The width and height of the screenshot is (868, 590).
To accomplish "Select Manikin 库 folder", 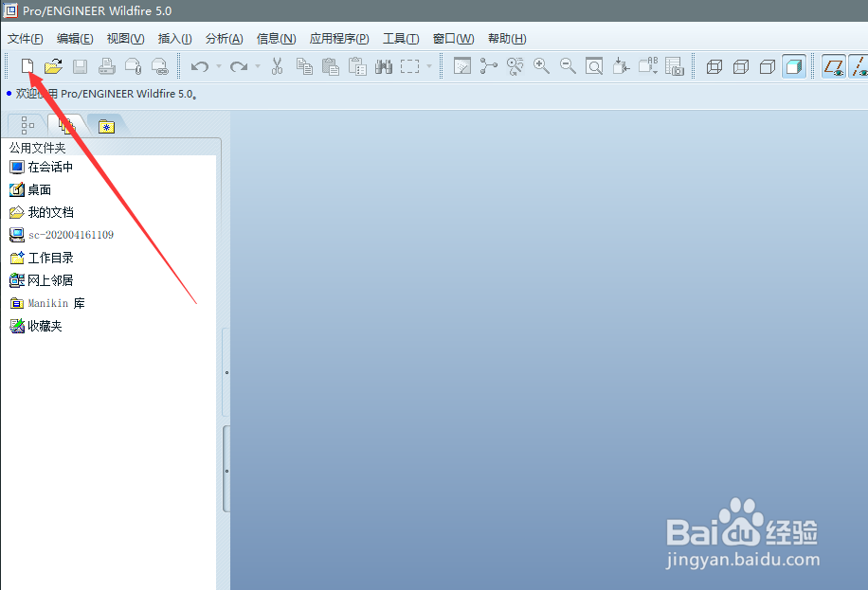I will pos(47,303).
